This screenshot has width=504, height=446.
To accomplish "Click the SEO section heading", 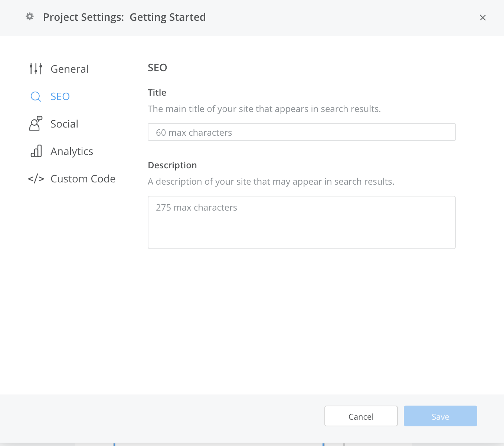I will (x=157, y=67).
